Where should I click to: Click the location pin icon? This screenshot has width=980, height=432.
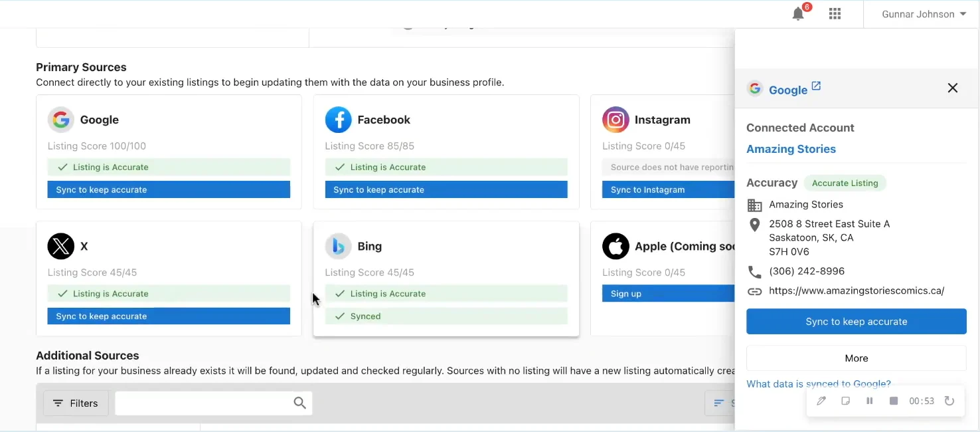point(754,225)
